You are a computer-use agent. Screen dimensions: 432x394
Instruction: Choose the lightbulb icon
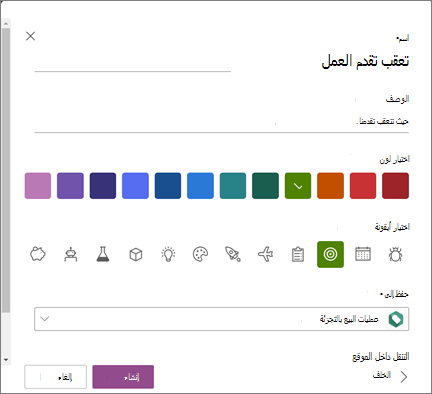168,254
